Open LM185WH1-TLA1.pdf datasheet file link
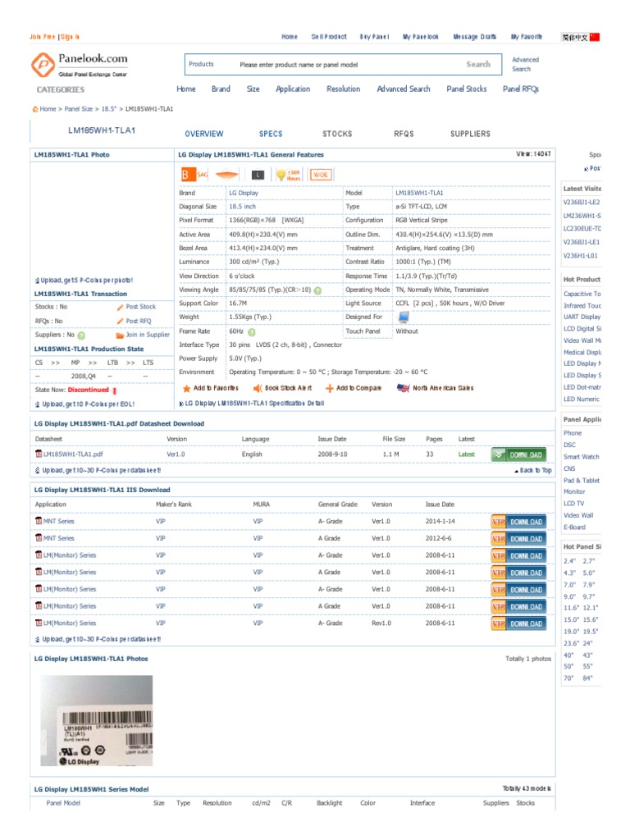This screenshot has width=630, height=840. click(73, 454)
